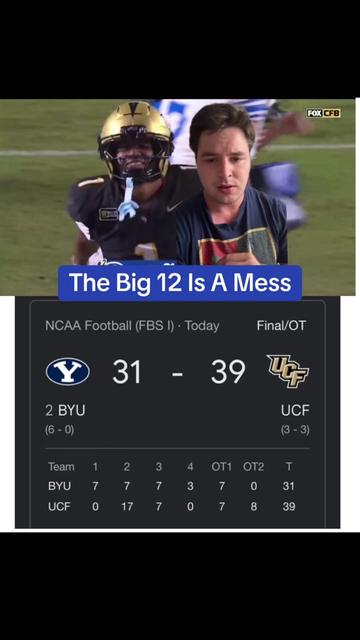Click the Final/OT game status label
The image size is (360, 640).
click(x=281, y=326)
